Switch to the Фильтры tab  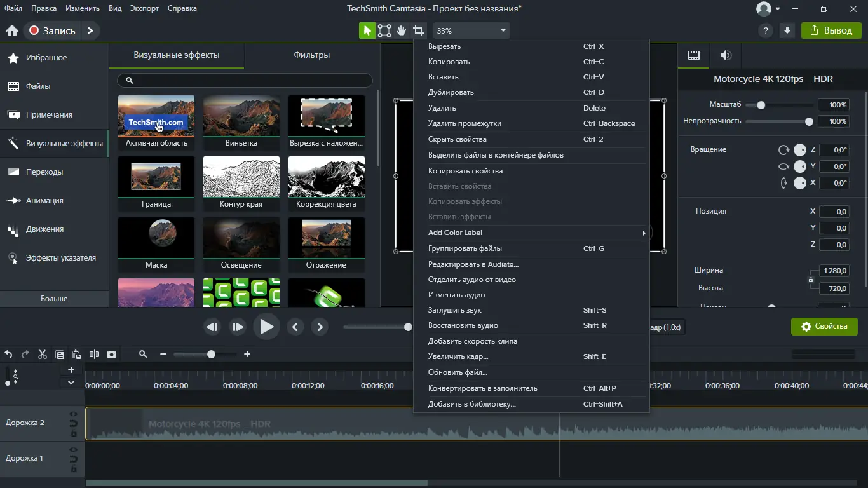(x=311, y=55)
